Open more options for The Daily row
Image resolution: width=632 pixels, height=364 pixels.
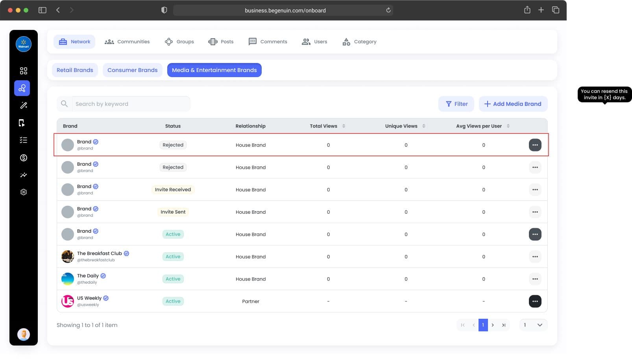(x=535, y=279)
